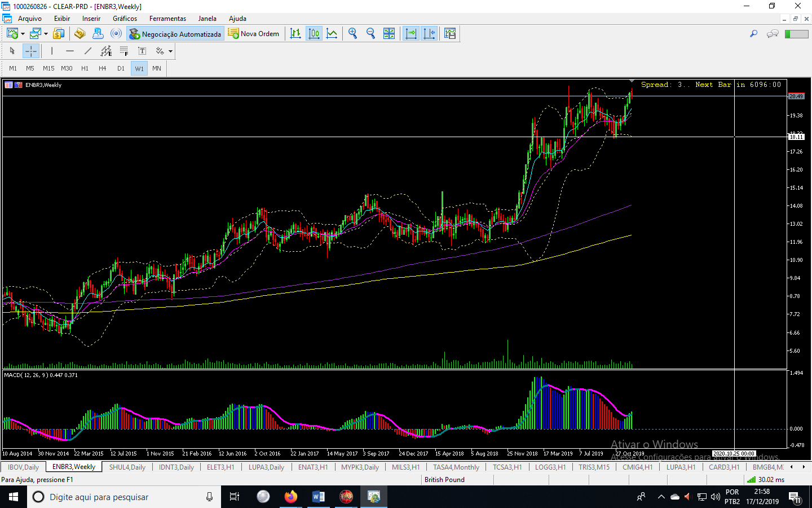Switch chart to candlestick view
Image resolution: width=812 pixels, height=508 pixels.
click(x=314, y=34)
